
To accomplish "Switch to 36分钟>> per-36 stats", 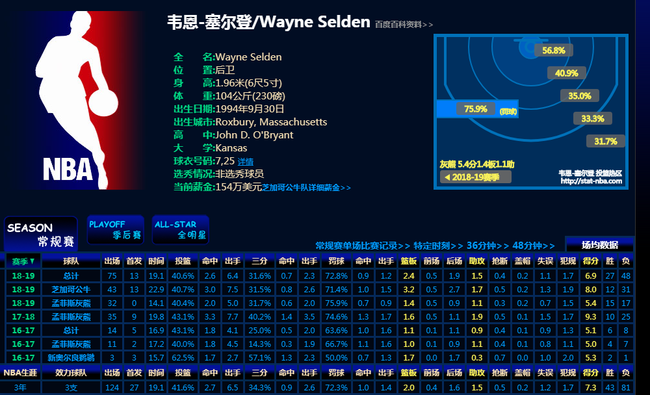I will coord(488,245).
